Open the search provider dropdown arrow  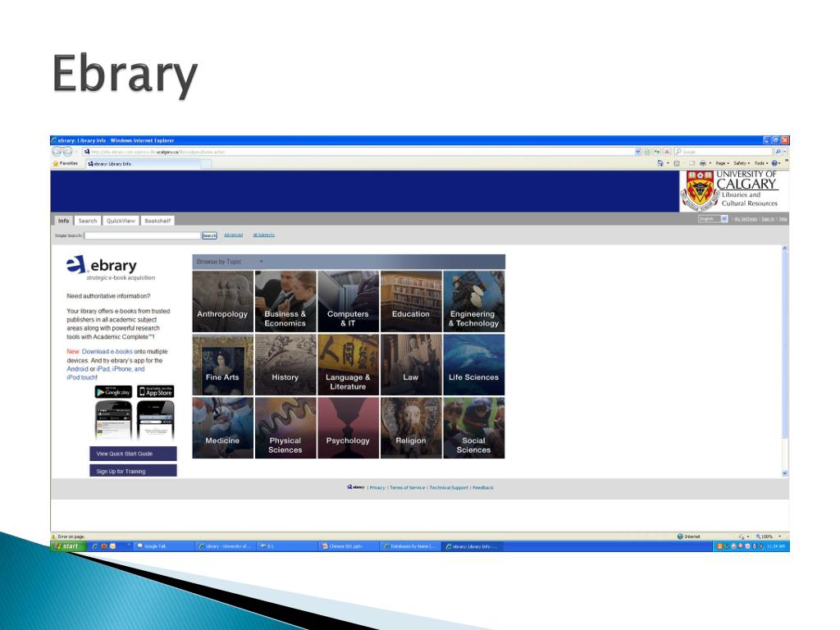[785, 152]
